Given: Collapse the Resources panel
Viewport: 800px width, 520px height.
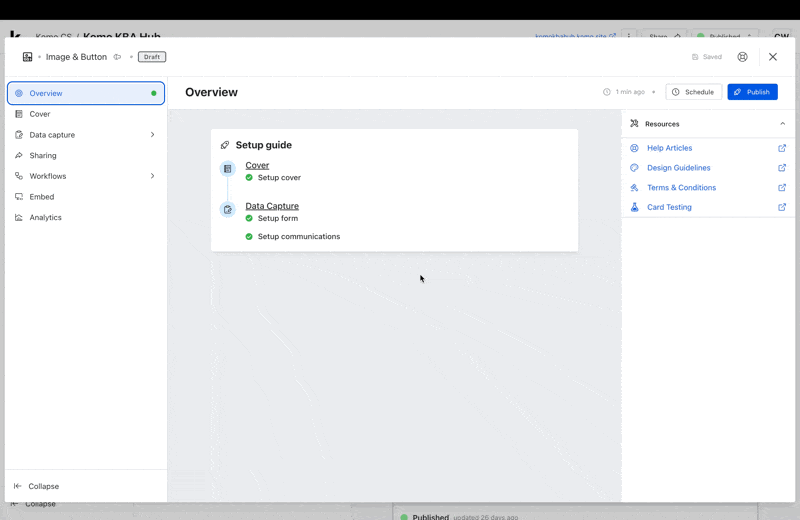Looking at the screenshot, I should pyautogui.click(x=782, y=124).
